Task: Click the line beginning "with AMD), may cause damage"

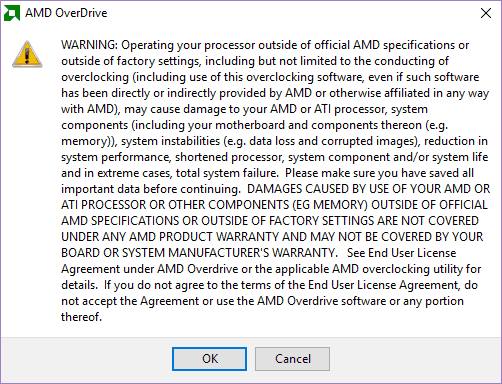Action: [244, 109]
